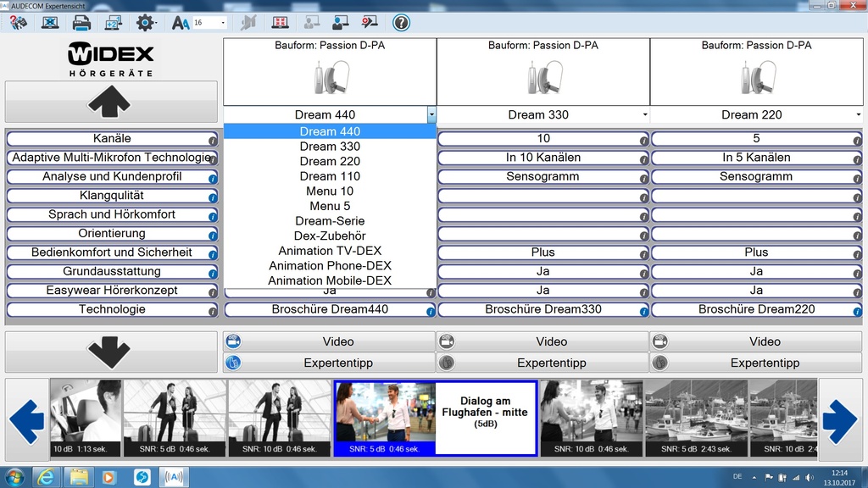The width and height of the screenshot is (868, 488).
Task: Click info icon on Grundausstattung row
Action: click(212, 274)
